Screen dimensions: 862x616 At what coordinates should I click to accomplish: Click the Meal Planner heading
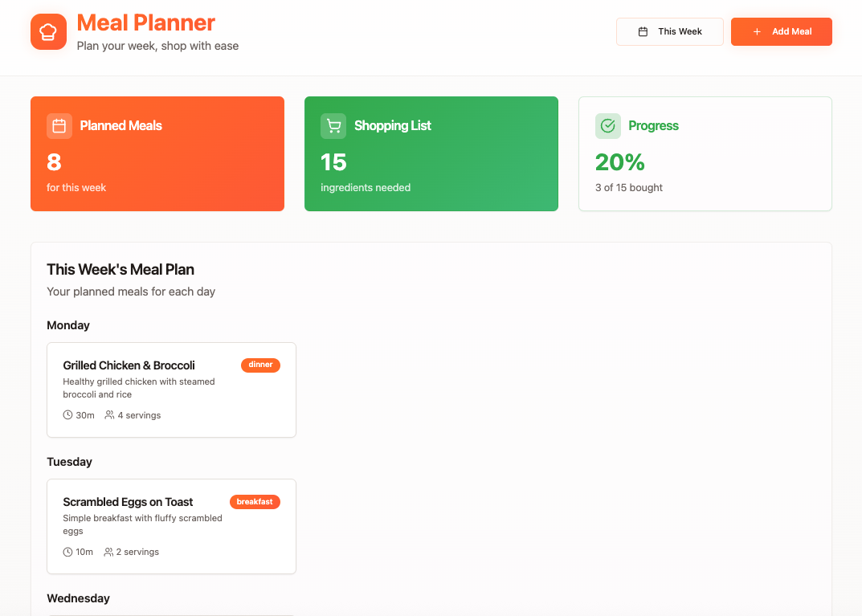(146, 23)
